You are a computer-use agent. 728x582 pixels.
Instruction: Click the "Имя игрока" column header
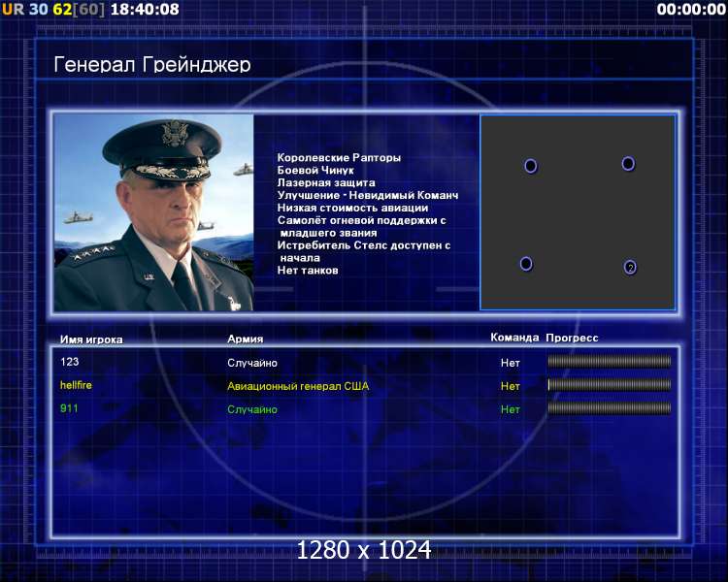point(91,339)
